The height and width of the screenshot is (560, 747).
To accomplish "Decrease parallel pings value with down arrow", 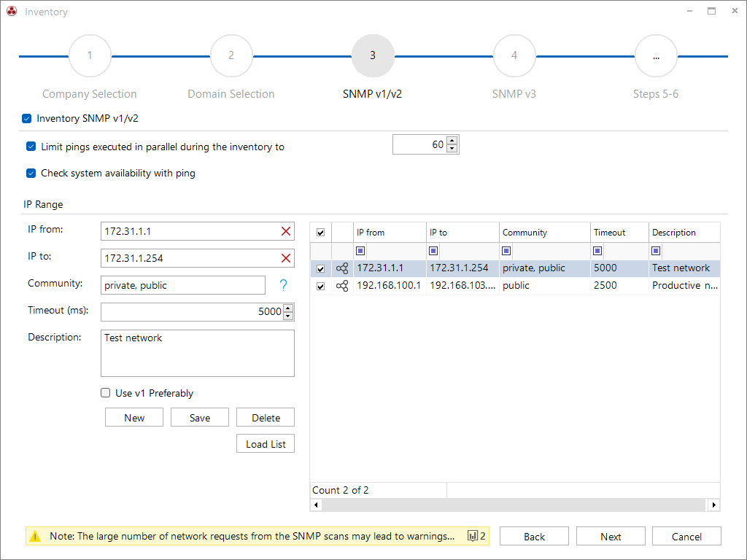I will 452,149.
